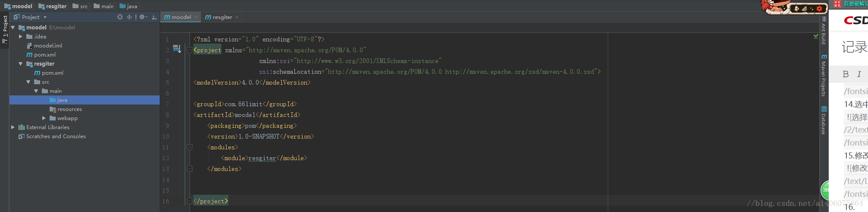Viewport: 868px width, 212px height.
Task: Click the Maven gutter icon on line 2
Action: tap(177, 49)
